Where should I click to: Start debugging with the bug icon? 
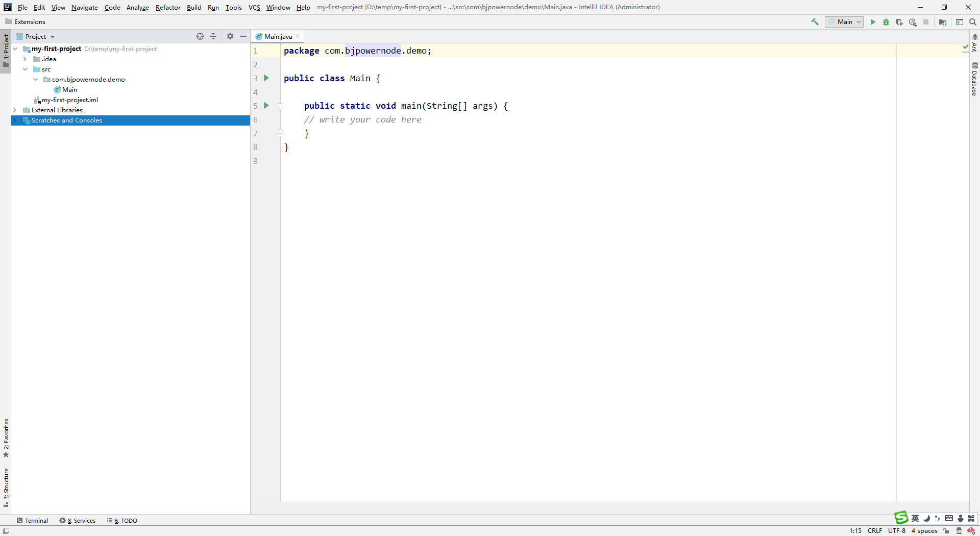[886, 22]
